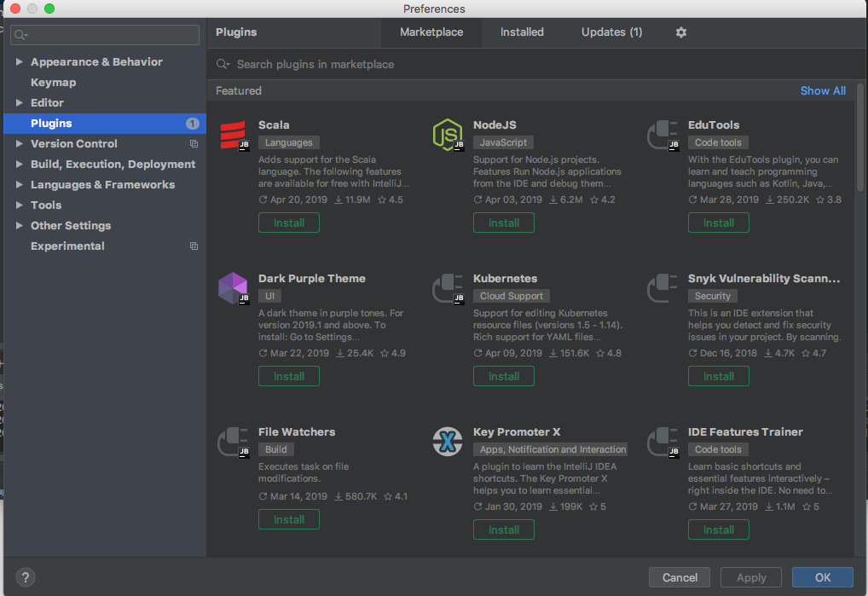The width and height of the screenshot is (868, 596).
Task: Expand Appearance & Behavior settings
Action: coord(20,62)
